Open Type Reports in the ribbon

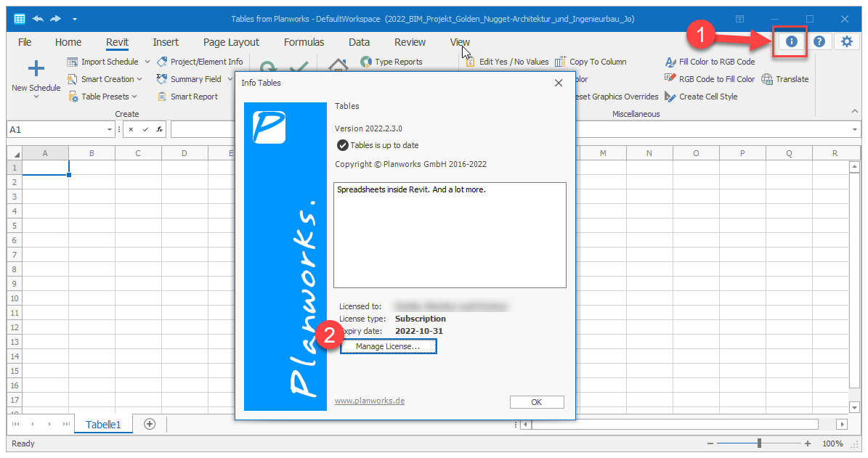click(x=392, y=62)
